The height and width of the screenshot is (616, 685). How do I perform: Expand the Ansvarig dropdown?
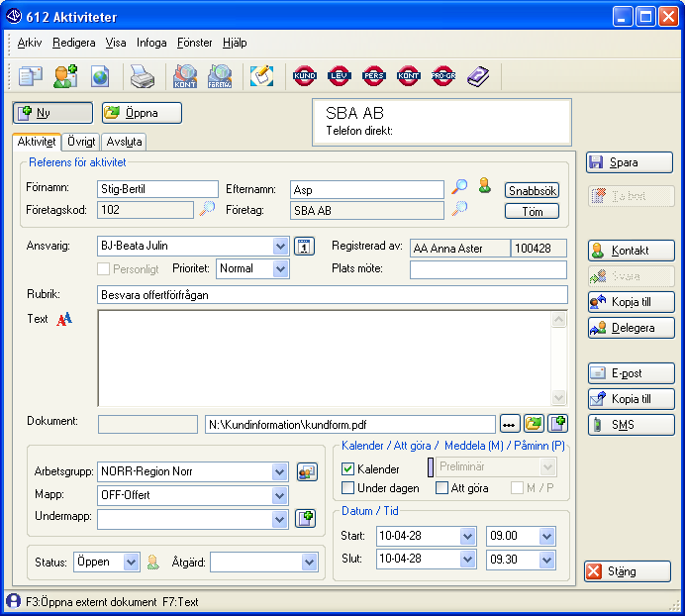[x=280, y=247]
